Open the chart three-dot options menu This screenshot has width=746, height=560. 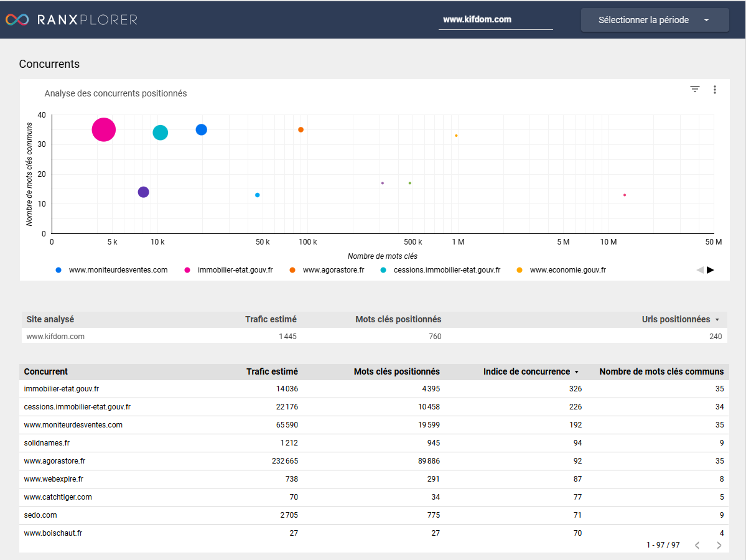(715, 90)
